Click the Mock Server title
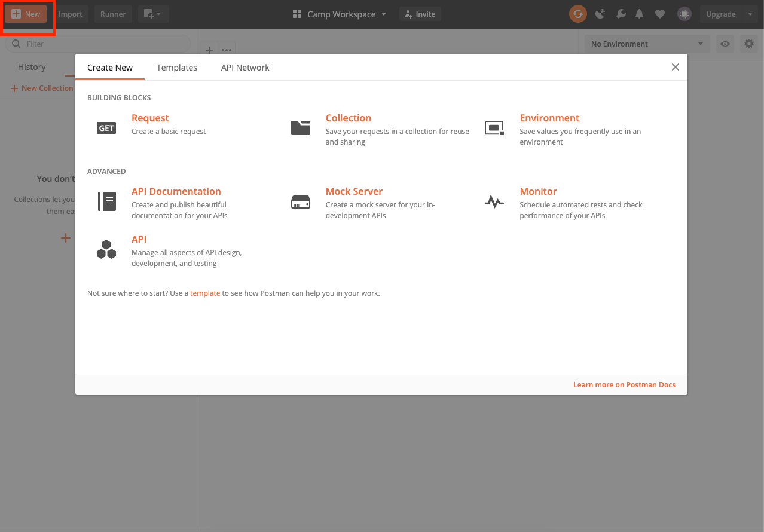 [x=354, y=191]
